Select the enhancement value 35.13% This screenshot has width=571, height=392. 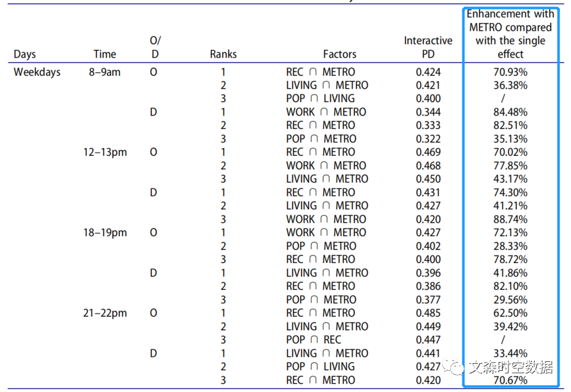[x=510, y=139]
